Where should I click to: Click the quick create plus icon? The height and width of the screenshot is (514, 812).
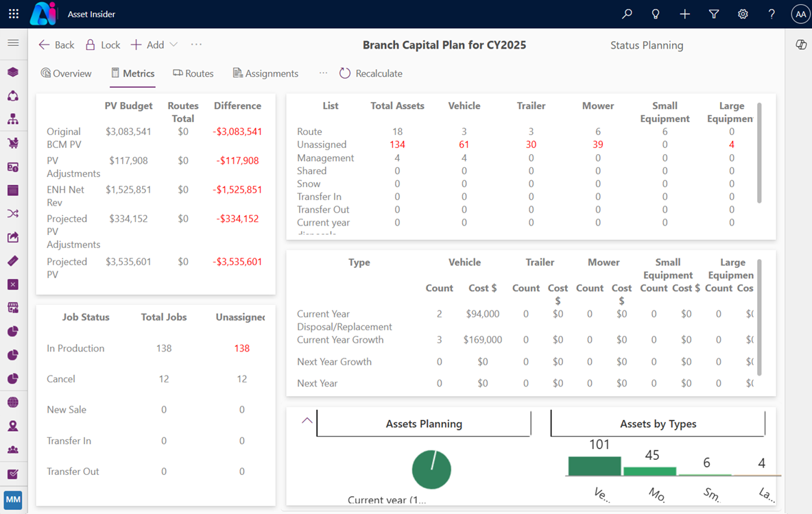[x=684, y=13]
